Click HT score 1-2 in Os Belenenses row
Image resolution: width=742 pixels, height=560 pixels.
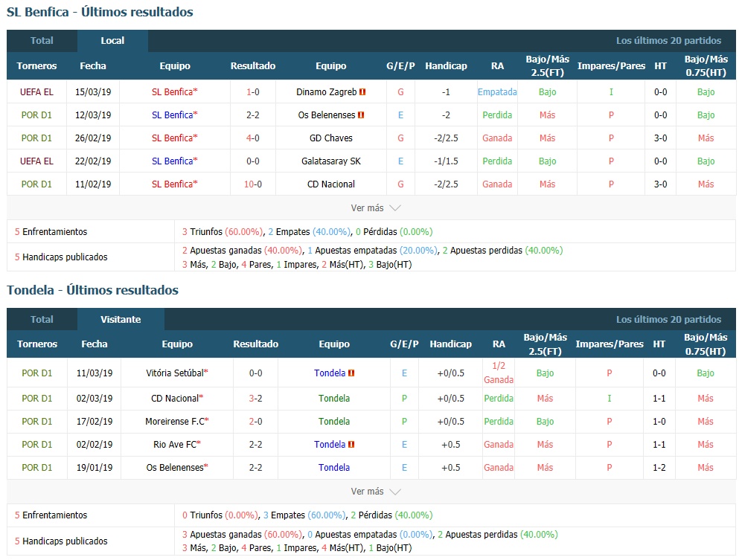point(659,468)
